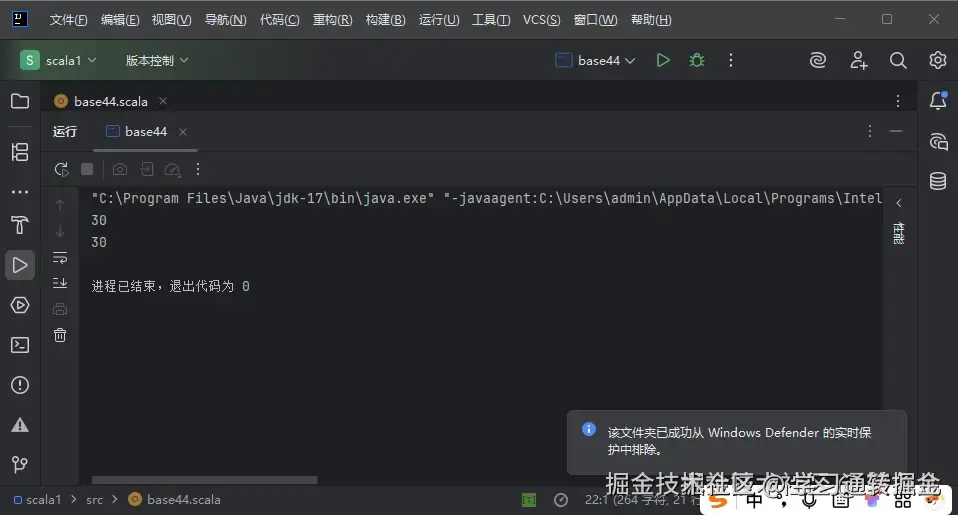Image resolution: width=958 pixels, height=515 pixels.
Task: Open the base44 run configuration dropdown
Action: [596, 60]
